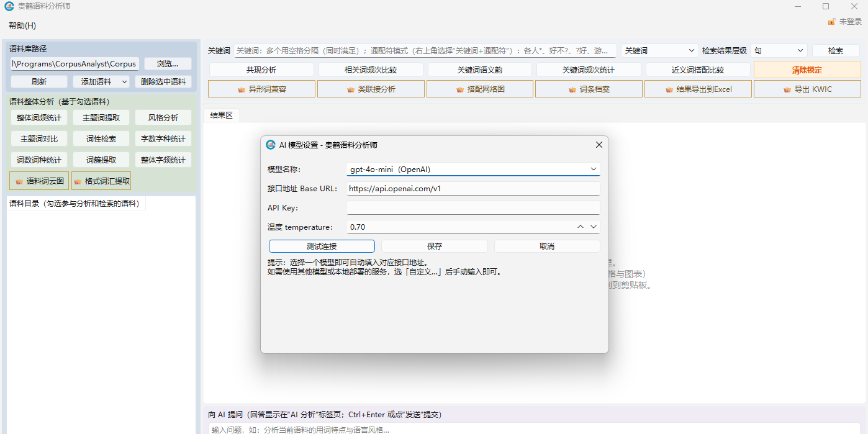Click 词簇提取 button

coord(101,160)
